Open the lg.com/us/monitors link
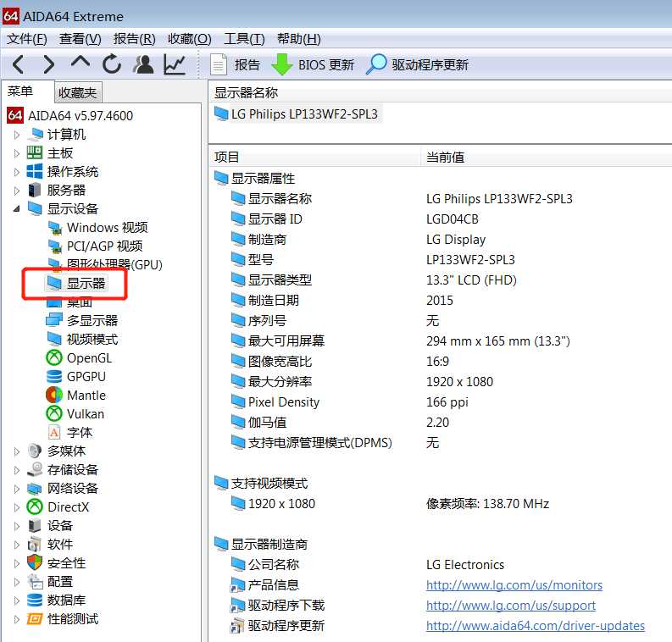The height and width of the screenshot is (642, 672). [x=514, y=585]
